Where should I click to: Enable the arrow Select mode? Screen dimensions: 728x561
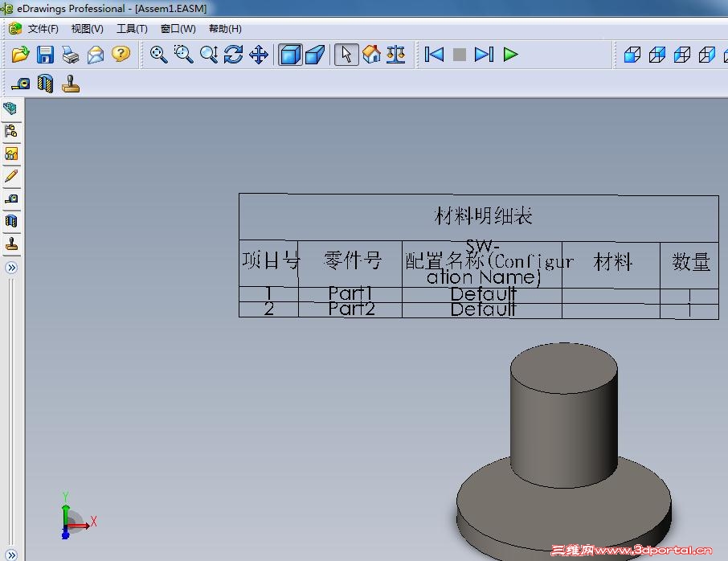click(346, 55)
